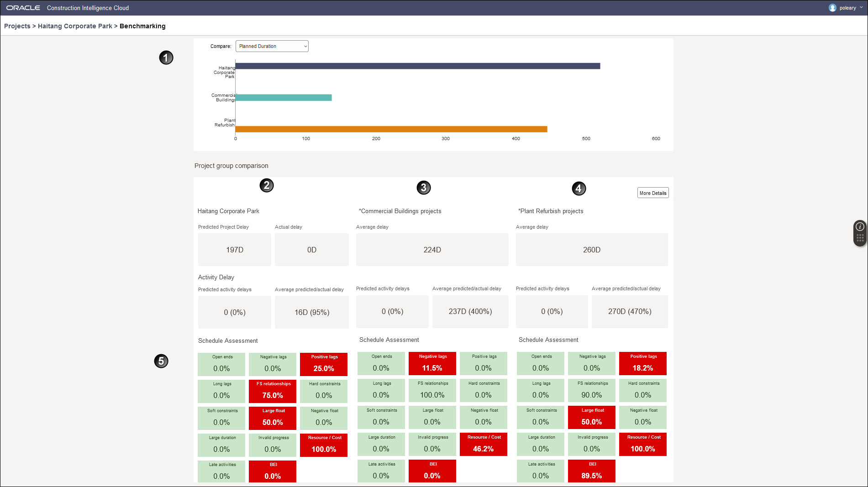868x487 pixels.
Task: Select Haitang Large float 50.0% tile
Action: (273, 418)
